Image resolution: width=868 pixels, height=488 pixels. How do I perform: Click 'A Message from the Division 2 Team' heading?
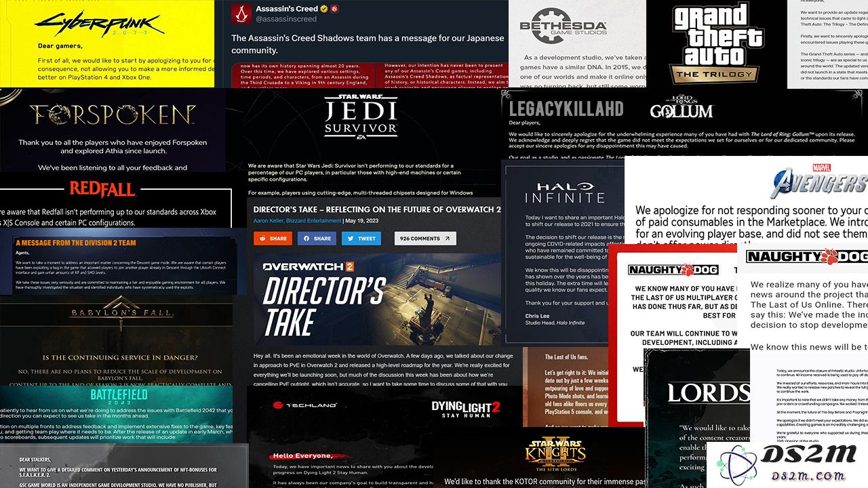(x=75, y=243)
